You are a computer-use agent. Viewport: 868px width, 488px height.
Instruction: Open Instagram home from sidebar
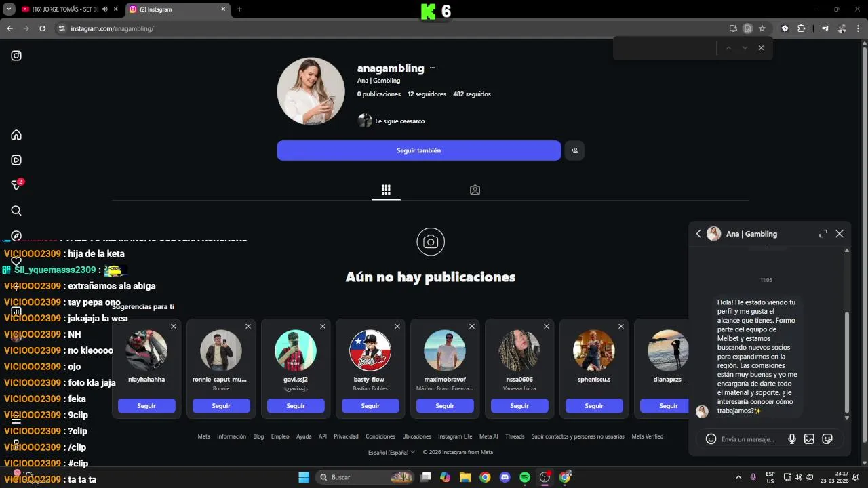click(16, 135)
